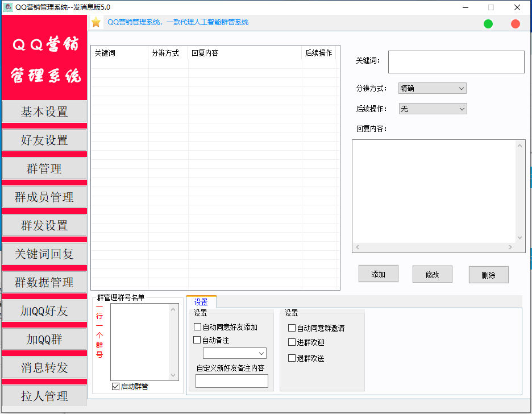Click 群号名单 box scroll-down arrow
532x414 pixels.
pos(173,375)
